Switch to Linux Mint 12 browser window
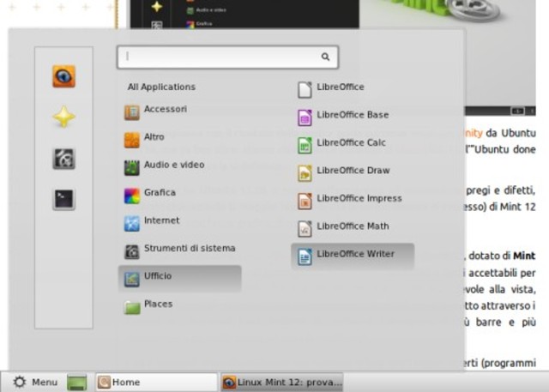This screenshot has width=549, height=392. point(282,383)
